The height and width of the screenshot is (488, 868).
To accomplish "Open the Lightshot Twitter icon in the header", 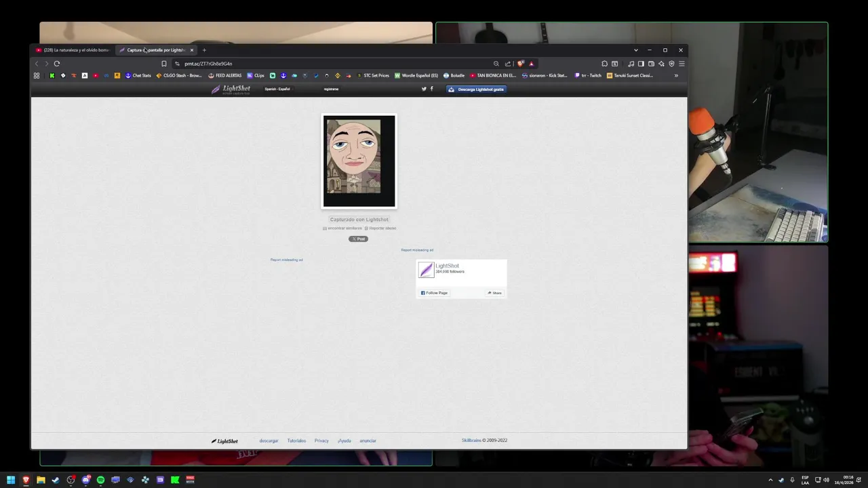I will point(425,89).
